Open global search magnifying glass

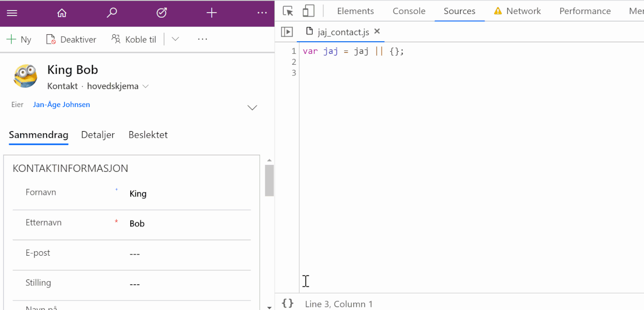(x=112, y=13)
